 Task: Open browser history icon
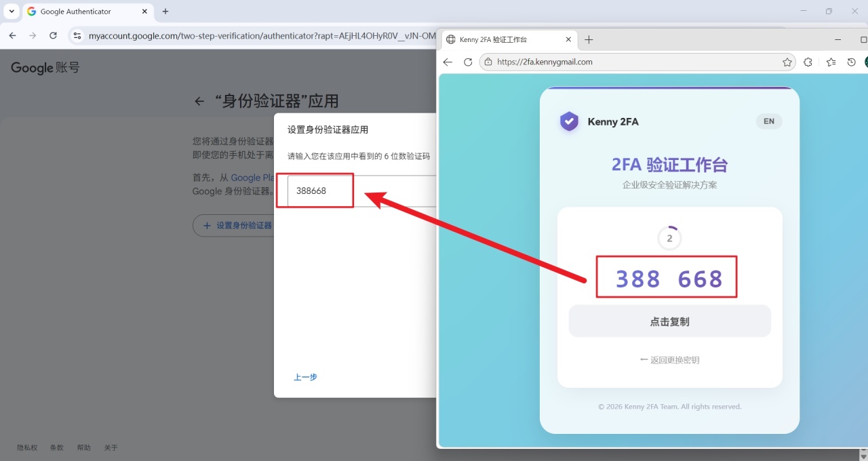click(x=852, y=62)
